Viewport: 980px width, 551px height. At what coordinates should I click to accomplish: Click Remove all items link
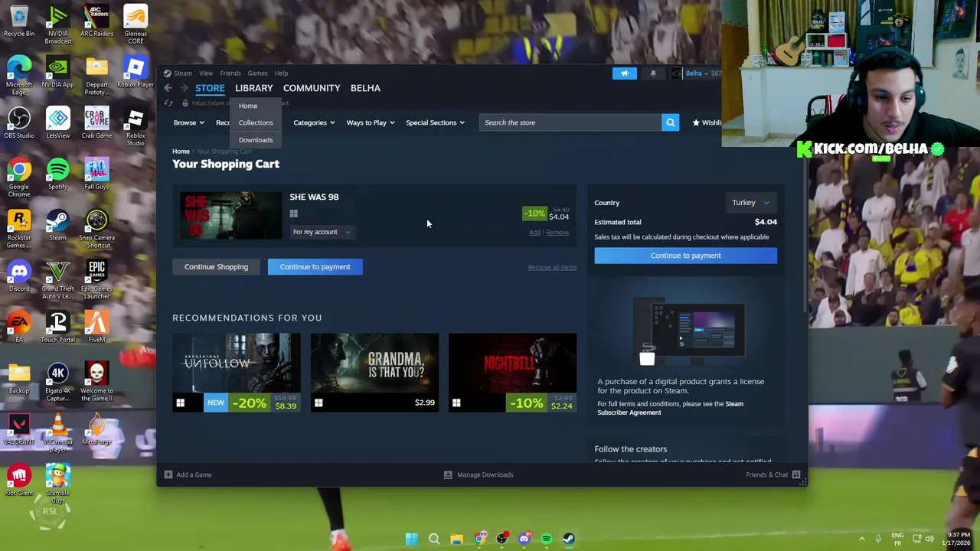(552, 267)
